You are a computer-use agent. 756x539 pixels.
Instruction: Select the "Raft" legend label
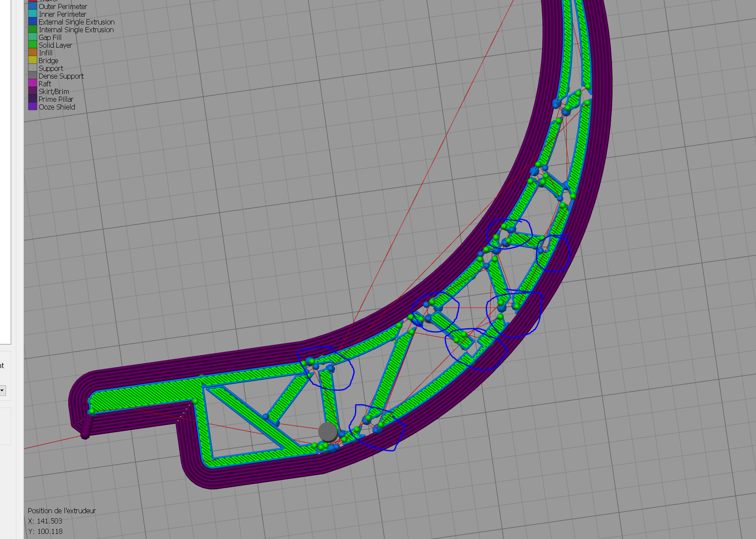45,84
